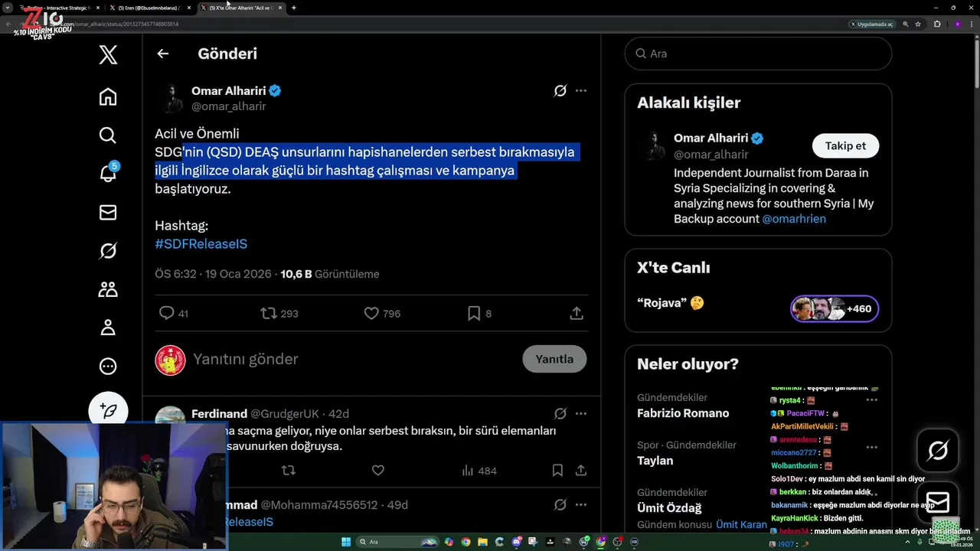980x551 pixels.
Task: Open Notifications bell with 5 badge
Action: coord(108,174)
